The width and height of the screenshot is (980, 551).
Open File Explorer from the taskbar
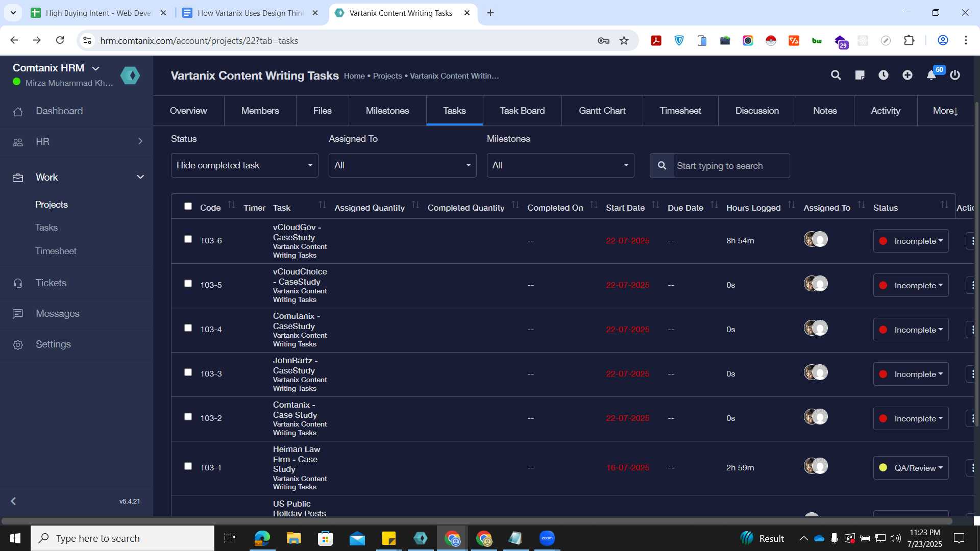point(293,538)
